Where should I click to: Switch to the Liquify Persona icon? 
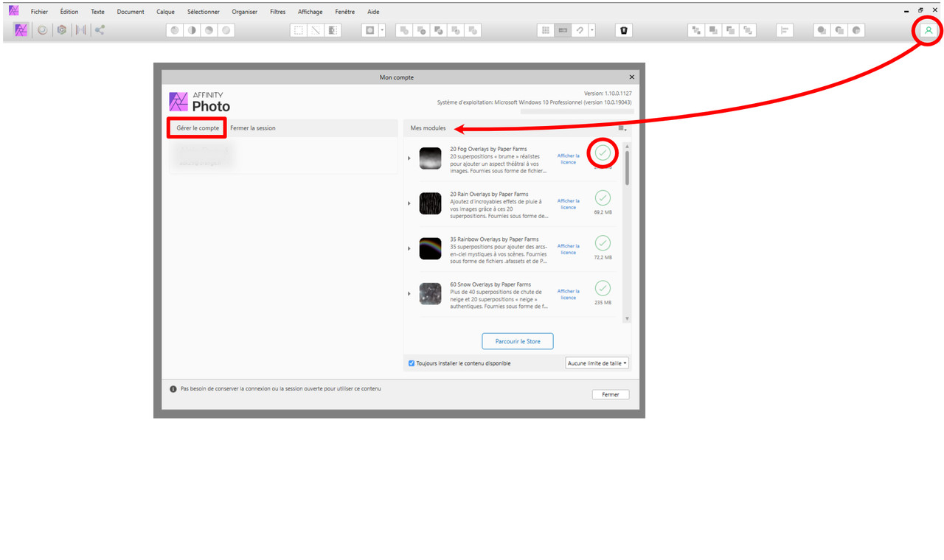[x=42, y=30]
